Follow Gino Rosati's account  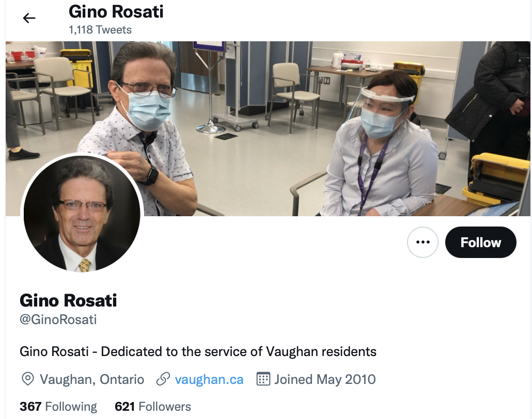tap(481, 242)
